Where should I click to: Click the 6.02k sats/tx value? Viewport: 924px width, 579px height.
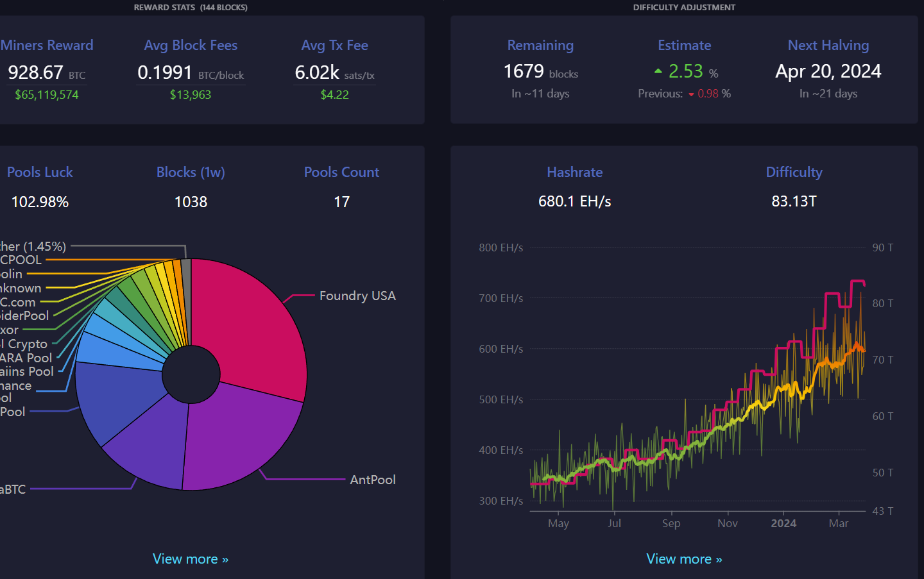[335, 72]
